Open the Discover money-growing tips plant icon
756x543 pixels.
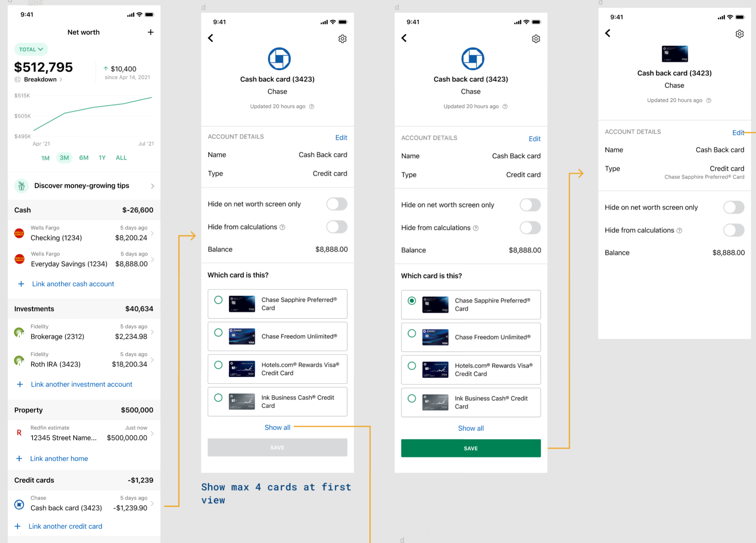click(x=22, y=186)
